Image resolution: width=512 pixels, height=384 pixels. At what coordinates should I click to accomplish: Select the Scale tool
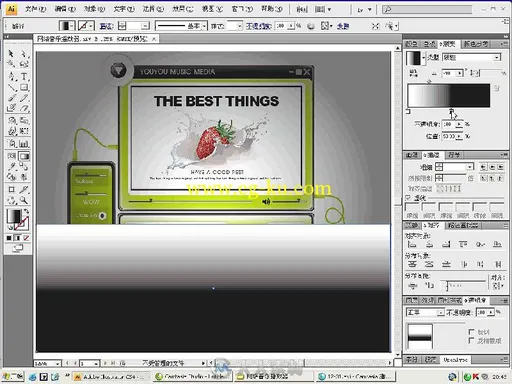coord(24,120)
